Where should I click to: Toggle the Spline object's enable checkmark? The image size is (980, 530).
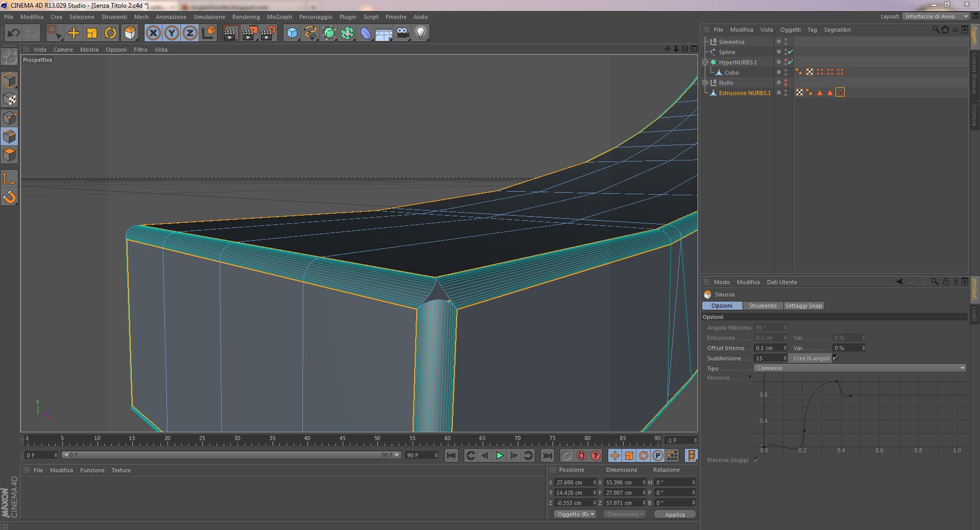[791, 52]
